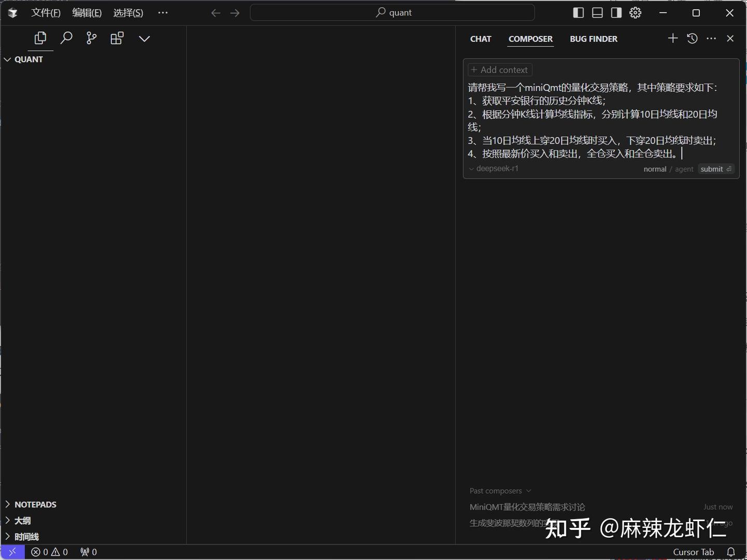Select normal composer mode

pos(655,169)
